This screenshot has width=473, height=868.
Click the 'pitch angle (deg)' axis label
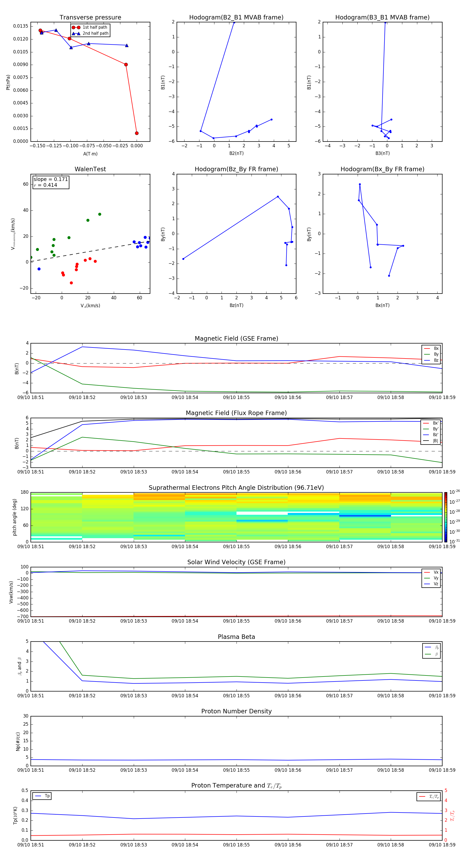[x=14, y=517]
